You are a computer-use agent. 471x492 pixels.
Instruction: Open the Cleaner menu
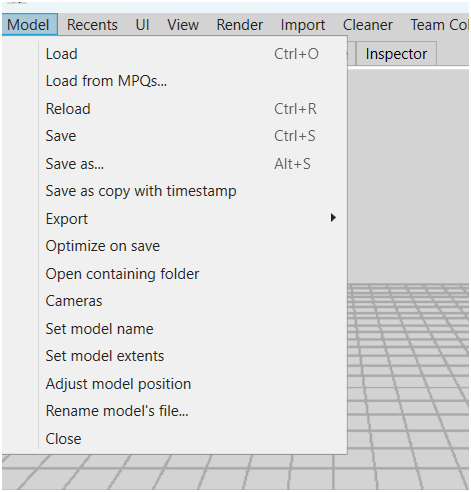[368, 25]
